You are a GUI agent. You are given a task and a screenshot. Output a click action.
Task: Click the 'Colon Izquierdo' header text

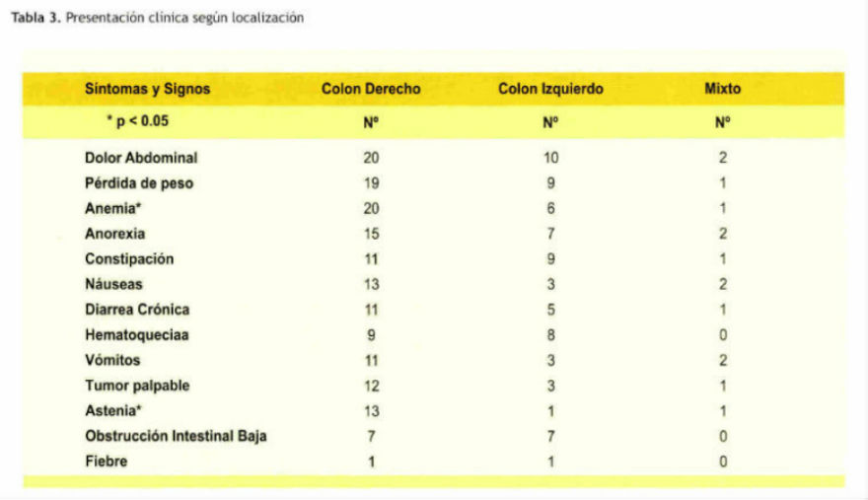click(550, 89)
